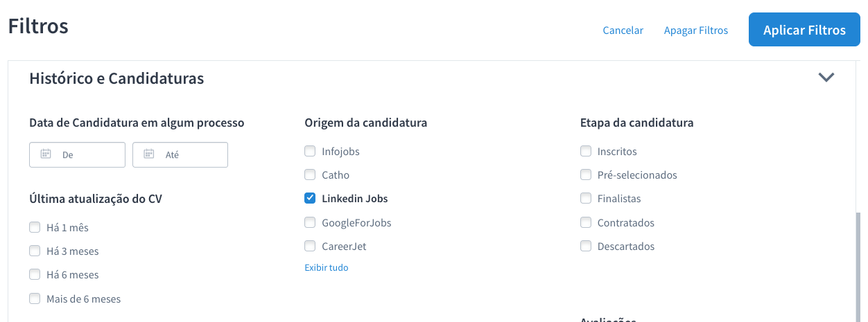Enable Mais de 6 meses filter
Viewport: 868px width, 322px height.
(35, 299)
